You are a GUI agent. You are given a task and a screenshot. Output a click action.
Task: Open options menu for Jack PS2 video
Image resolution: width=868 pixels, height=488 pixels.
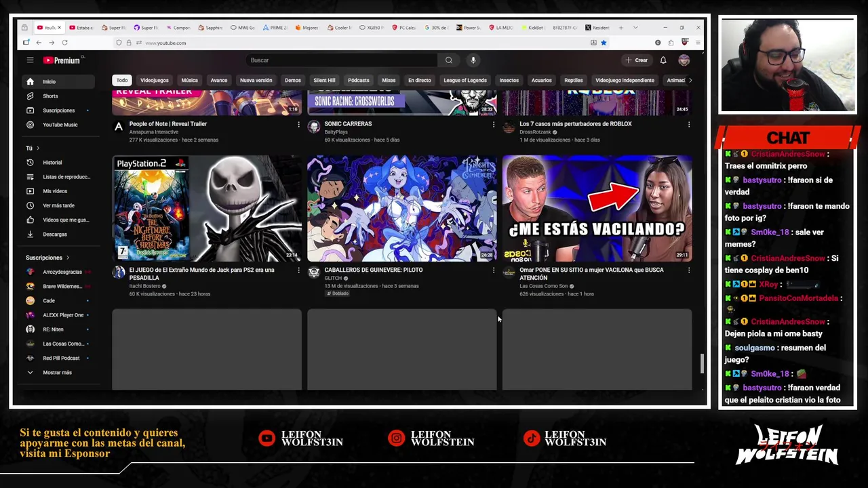tap(298, 270)
